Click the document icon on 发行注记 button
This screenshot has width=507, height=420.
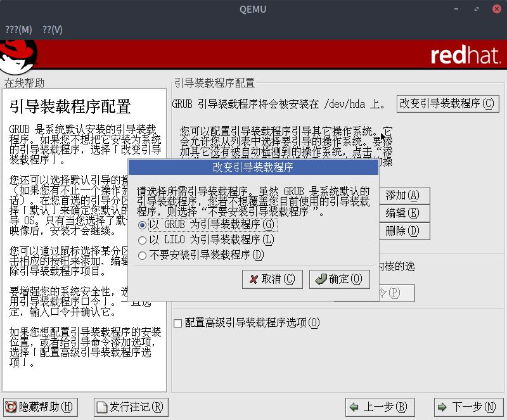(102, 407)
